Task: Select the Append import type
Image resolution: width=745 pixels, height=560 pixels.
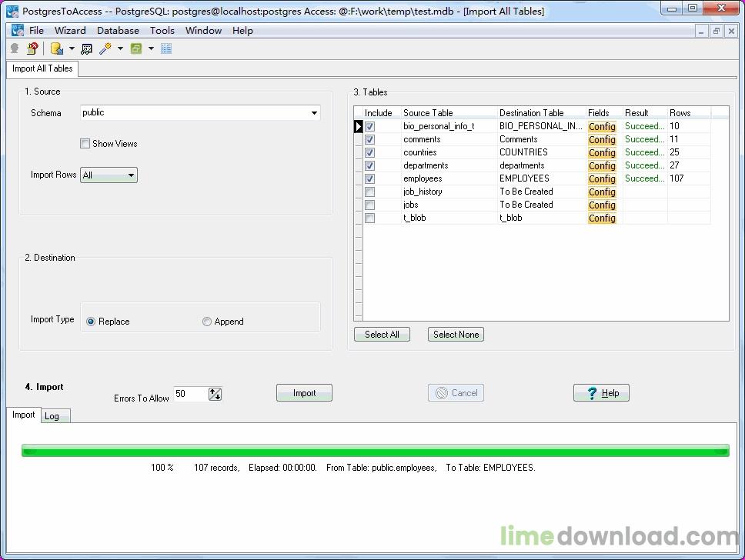Action: (x=207, y=322)
